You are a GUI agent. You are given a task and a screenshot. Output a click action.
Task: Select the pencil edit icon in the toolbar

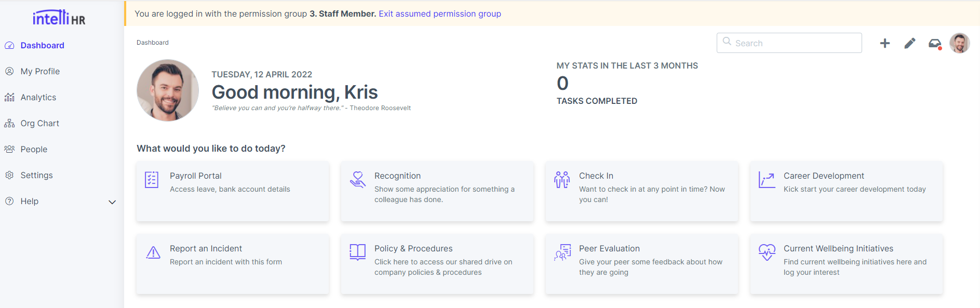coord(909,43)
